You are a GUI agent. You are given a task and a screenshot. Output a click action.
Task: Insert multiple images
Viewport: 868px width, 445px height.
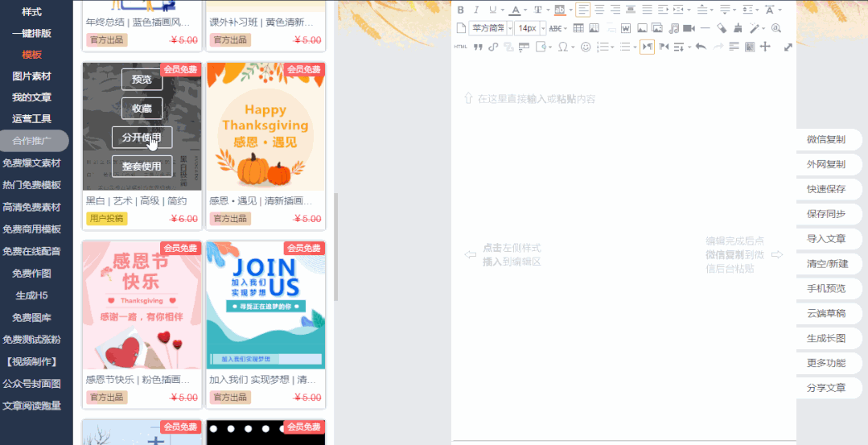[x=657, y=28]
